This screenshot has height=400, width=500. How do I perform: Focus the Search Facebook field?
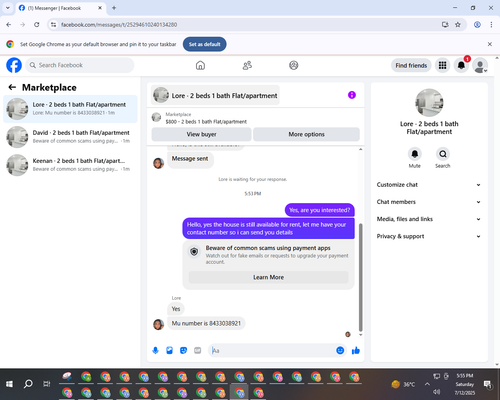click(x=80, y=65)
